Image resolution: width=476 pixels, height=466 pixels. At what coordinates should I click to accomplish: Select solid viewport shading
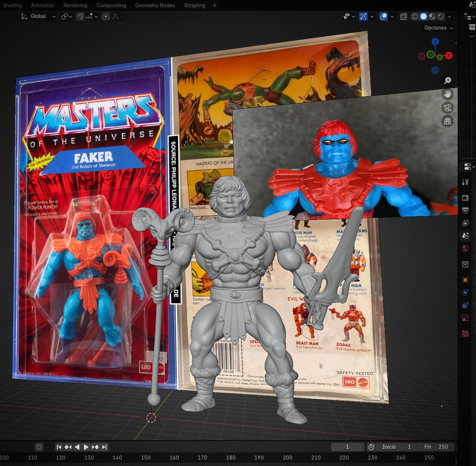pos(424,16)
